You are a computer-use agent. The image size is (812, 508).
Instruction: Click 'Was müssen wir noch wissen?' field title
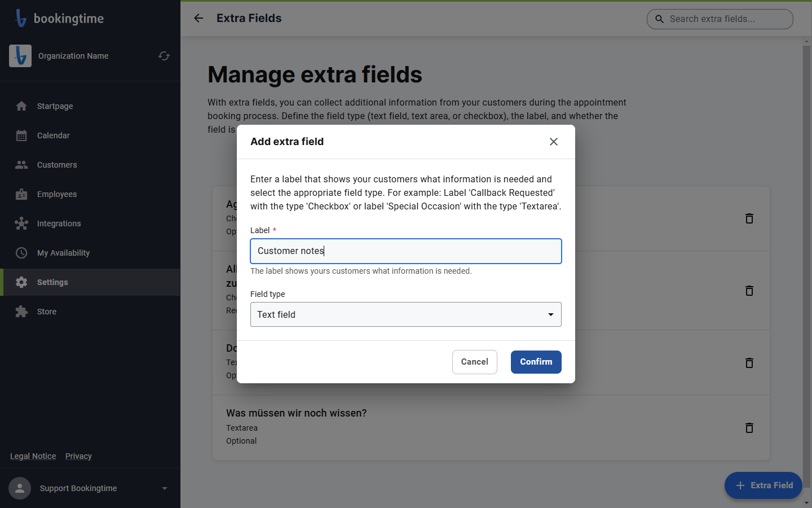(296, 413)
